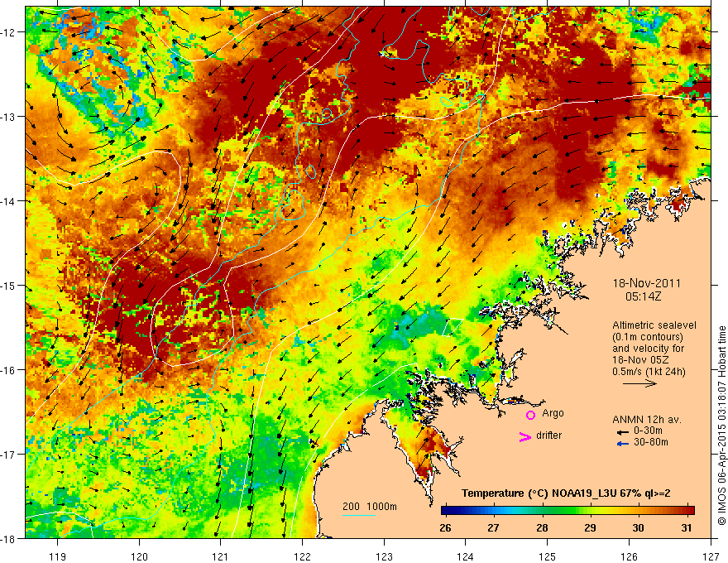Click the colorbar tick label 29
Image resolution: width=728 pixels, height=563 pixels.
[x=590, y=527]
